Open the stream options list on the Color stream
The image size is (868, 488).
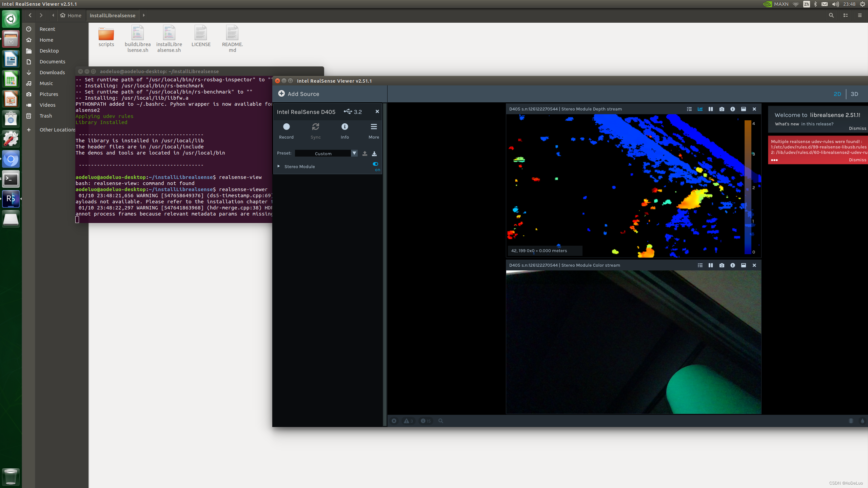(699, 265)
